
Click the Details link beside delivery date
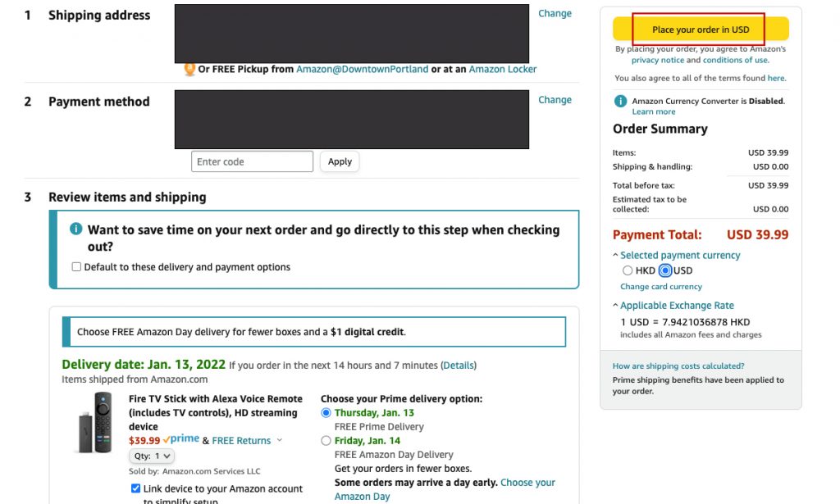coord(459,366)
